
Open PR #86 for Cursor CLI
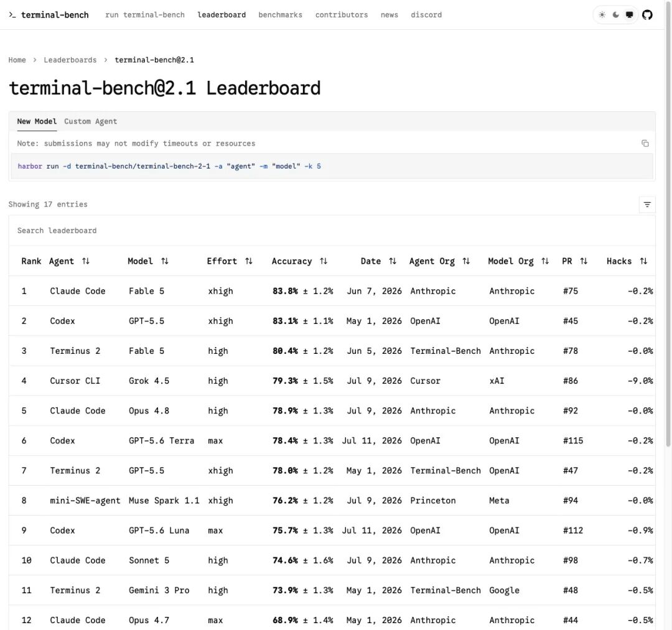click(x=571, y=381)
